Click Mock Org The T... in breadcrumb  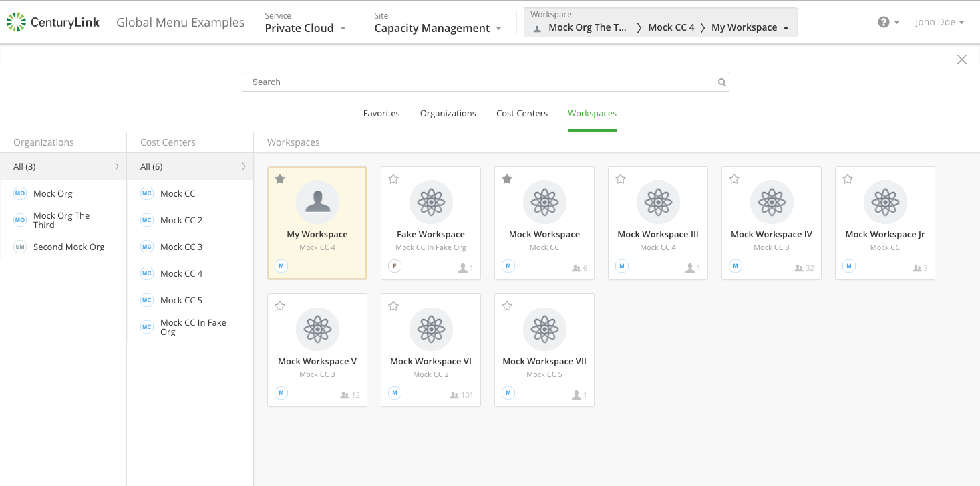click(x=588, y=28)
